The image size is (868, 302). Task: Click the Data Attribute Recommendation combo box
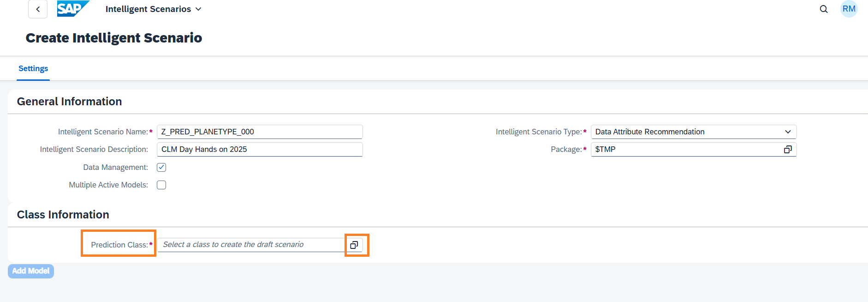[687, 132]
